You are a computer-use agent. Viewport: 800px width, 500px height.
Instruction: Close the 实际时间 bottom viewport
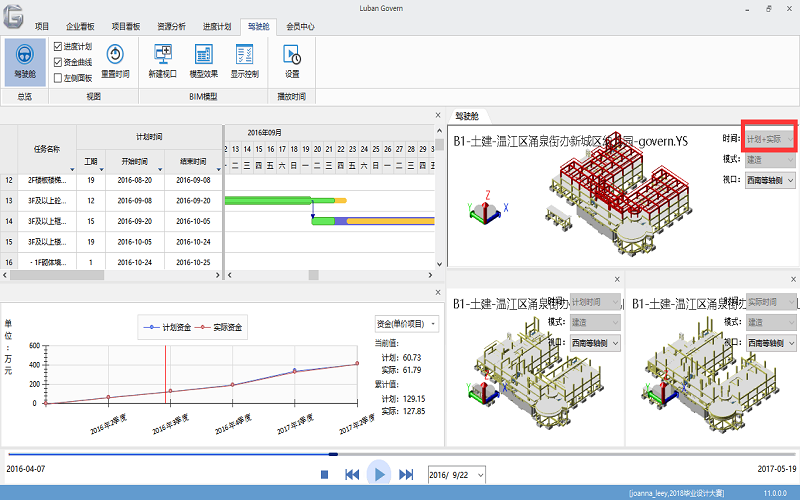coord(793,279)
